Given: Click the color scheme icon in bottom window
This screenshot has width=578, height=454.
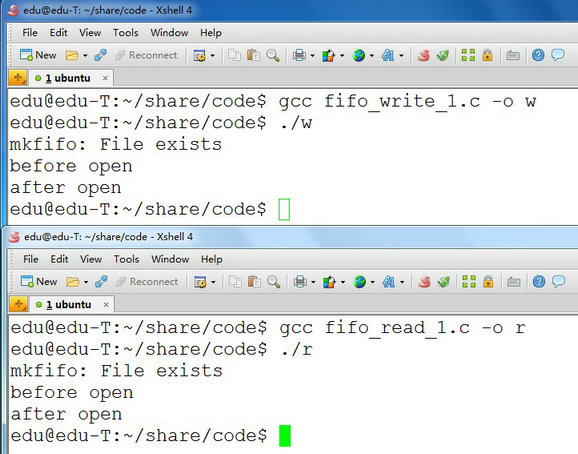Looking at the screenshot, I should click(x=329, y=282).
